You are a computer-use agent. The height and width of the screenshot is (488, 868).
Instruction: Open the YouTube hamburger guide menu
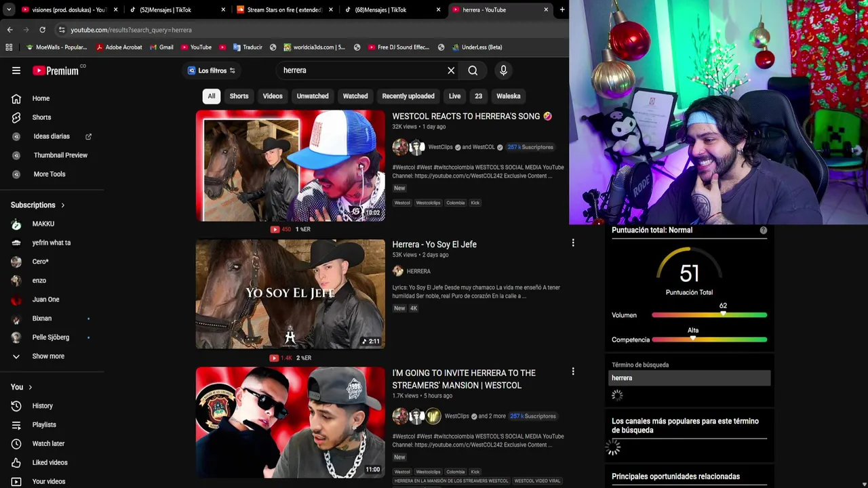tap(16, 70)
